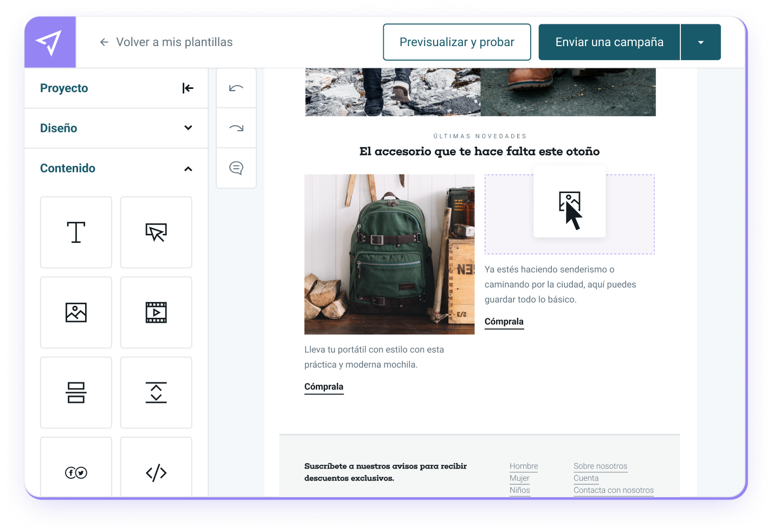
Task: Collapse the Contenido section
Action: [x=188, y=169]
